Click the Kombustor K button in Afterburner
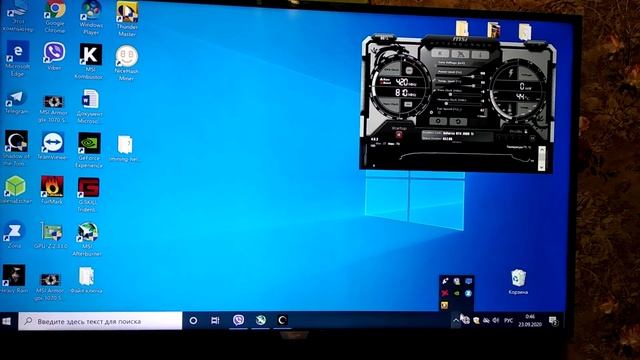Viewport: 640px width, 360px height. pyautogui.click(x=440, y=53)
